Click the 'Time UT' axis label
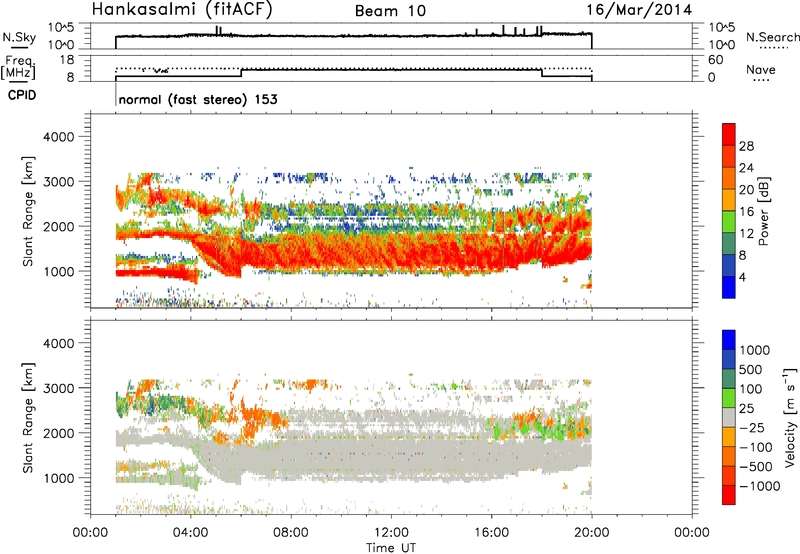Viewport: 800px width, 554px height. (x=391, y=548)
